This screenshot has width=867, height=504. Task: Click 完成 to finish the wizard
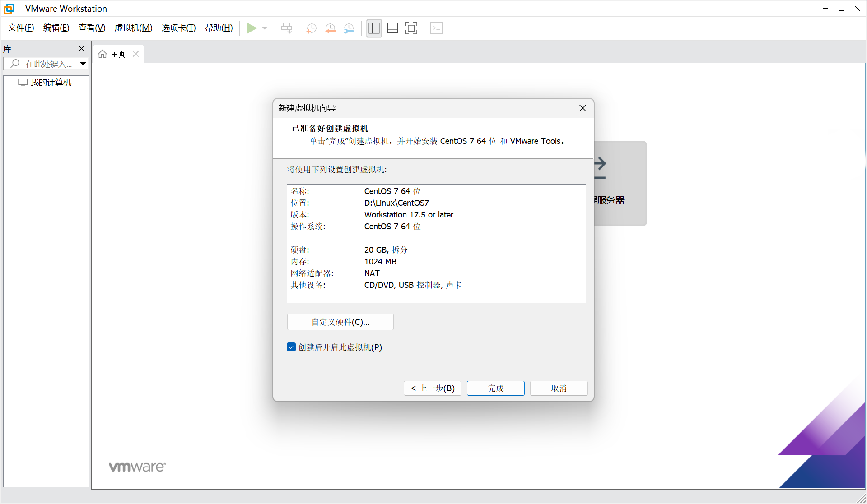(x=495, y=388)
